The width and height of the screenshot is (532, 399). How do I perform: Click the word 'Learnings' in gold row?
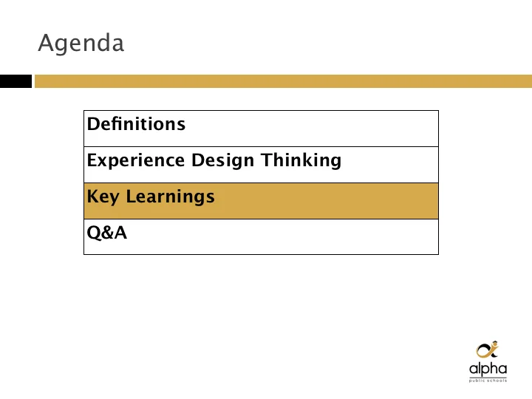[x=171, y=197]
